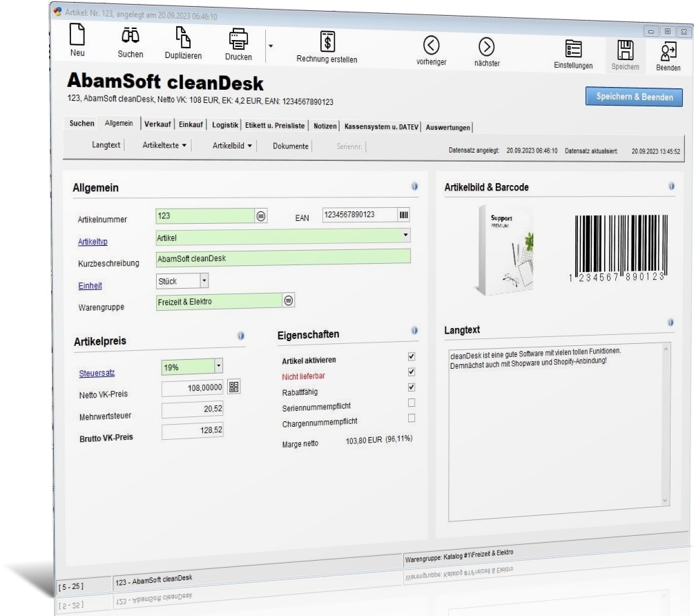
Task: Click the Rechnung erstellen invoice icon
Action: [327, 41]
